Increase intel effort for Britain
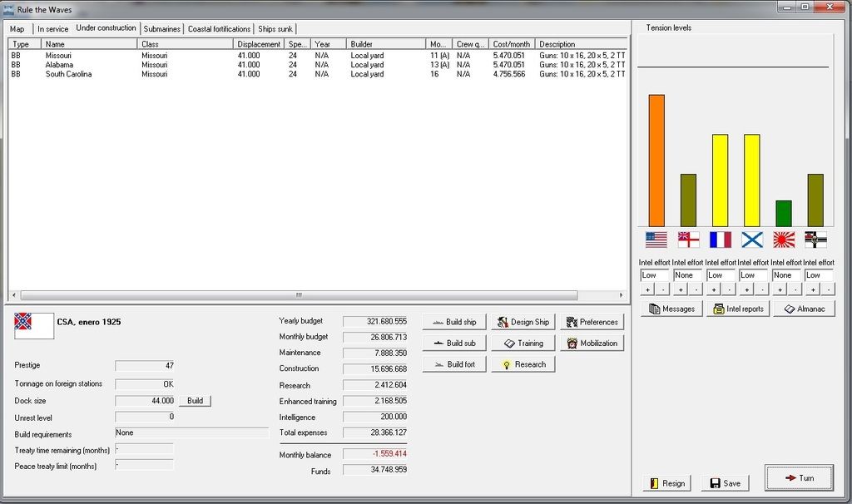The height and width of the screenshot is (504, 852). point(681,290)
